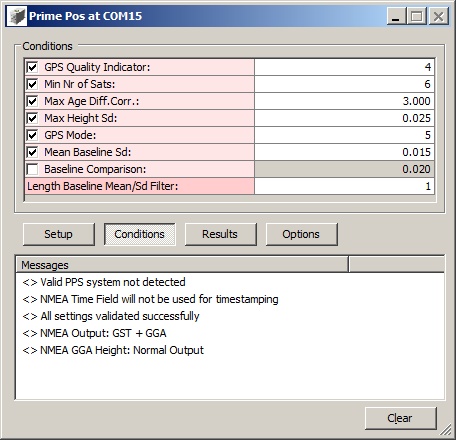Image resolution: width=456 pixels, height=440 pixels.
Task: Click the Messages column header
Action: pyautogui.click(x=182, y=265)
